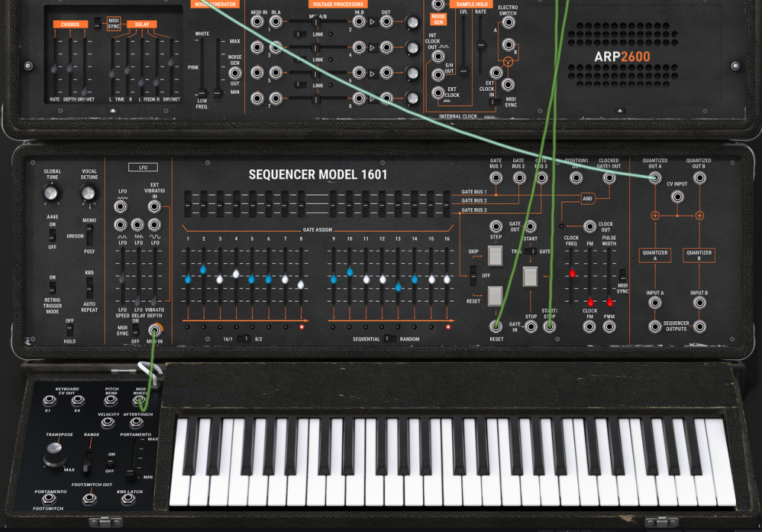Viewport: 762px width, 532px height.
Task: Click the LFO Speed slider
Action: click(122, 279)
